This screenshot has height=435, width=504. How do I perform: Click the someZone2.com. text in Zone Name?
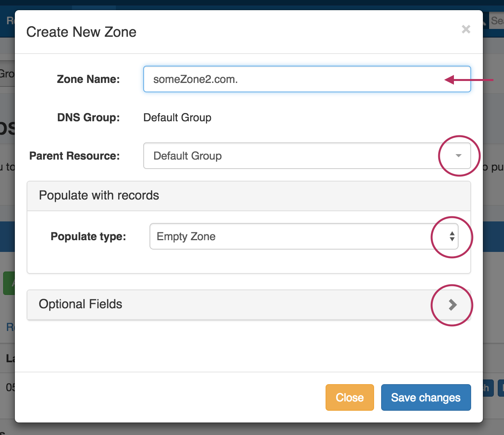coord(196,79)
